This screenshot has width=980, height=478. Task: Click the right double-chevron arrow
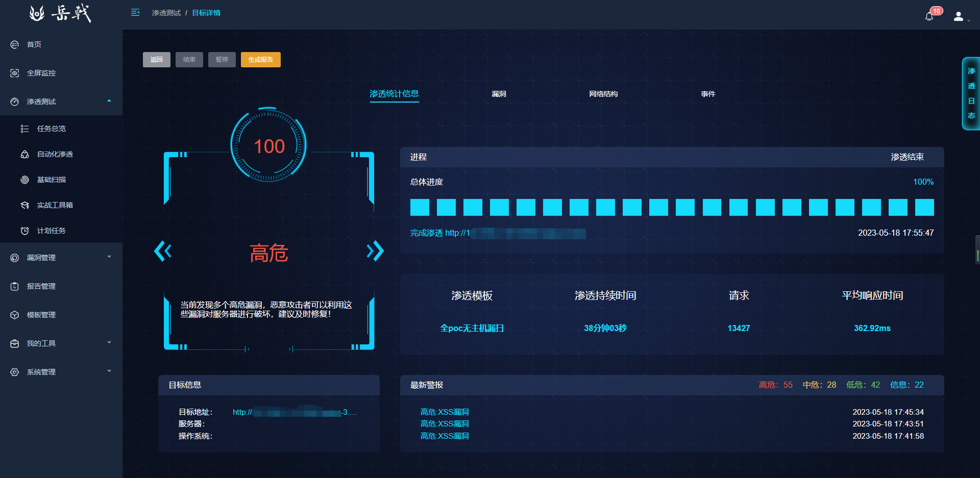(375, 251)
